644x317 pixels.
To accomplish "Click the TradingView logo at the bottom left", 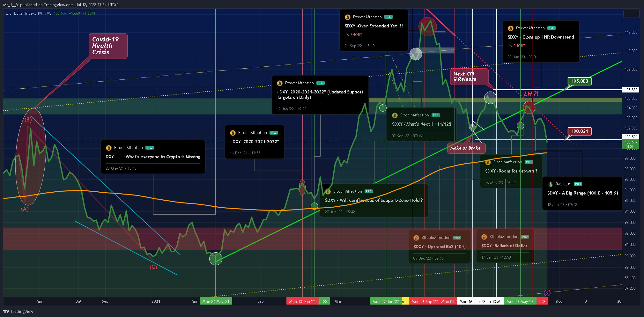I will click(x=18, y=311).
